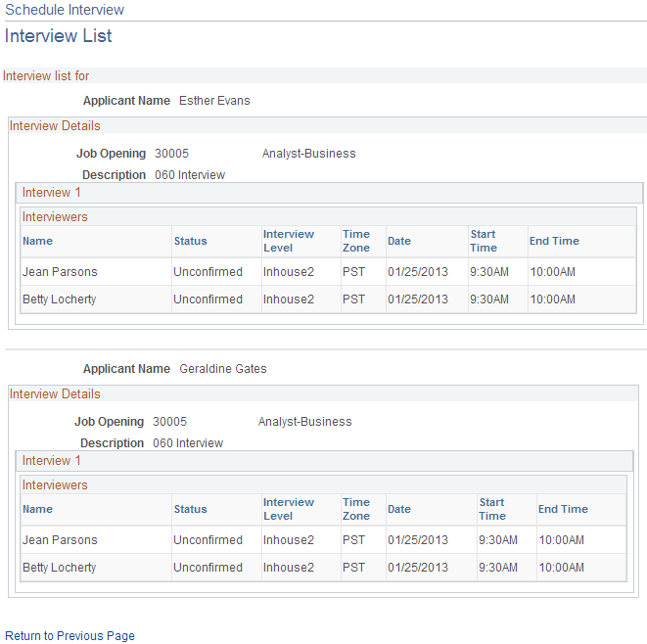This screenshot has width=647, height=644.
Task: Select Jean Parsons row for Esther Evans
Action: pos(329,272)
